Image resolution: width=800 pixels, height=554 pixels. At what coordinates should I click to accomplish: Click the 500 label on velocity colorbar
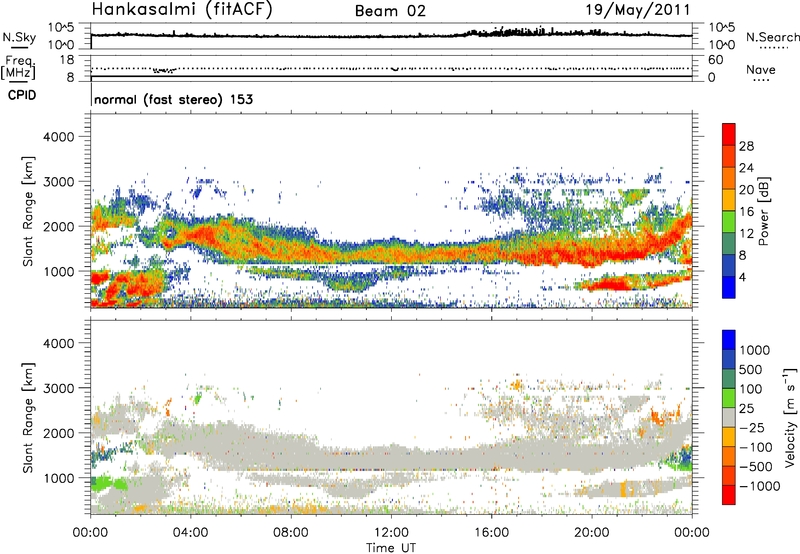[751, 369]
